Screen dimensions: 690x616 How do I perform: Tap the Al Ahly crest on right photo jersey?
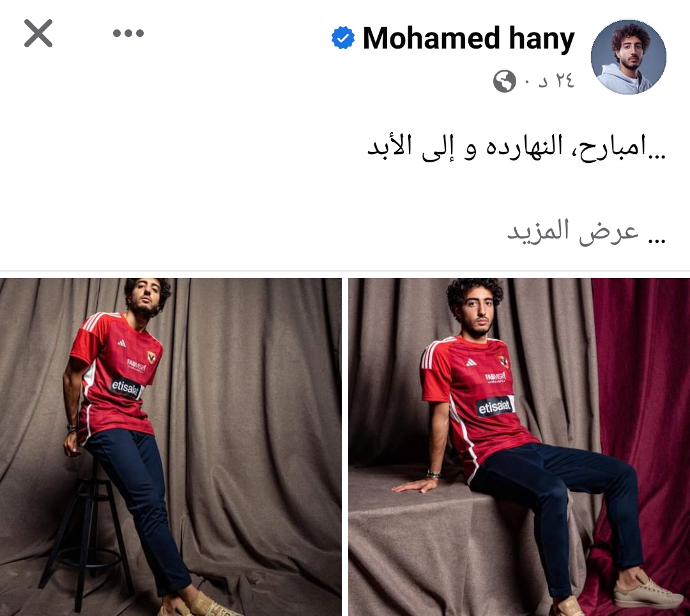point(503,362)
